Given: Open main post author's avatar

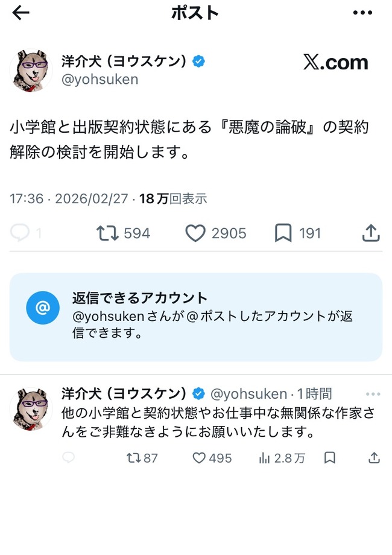Looking at the screenshot, I should (31, 70).
